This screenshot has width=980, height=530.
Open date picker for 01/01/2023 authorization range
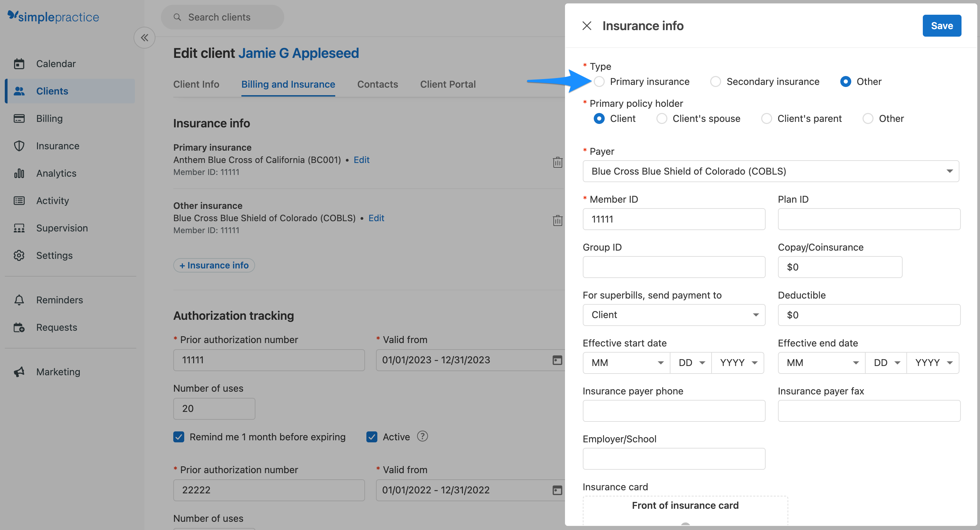(x=557, y=360)
